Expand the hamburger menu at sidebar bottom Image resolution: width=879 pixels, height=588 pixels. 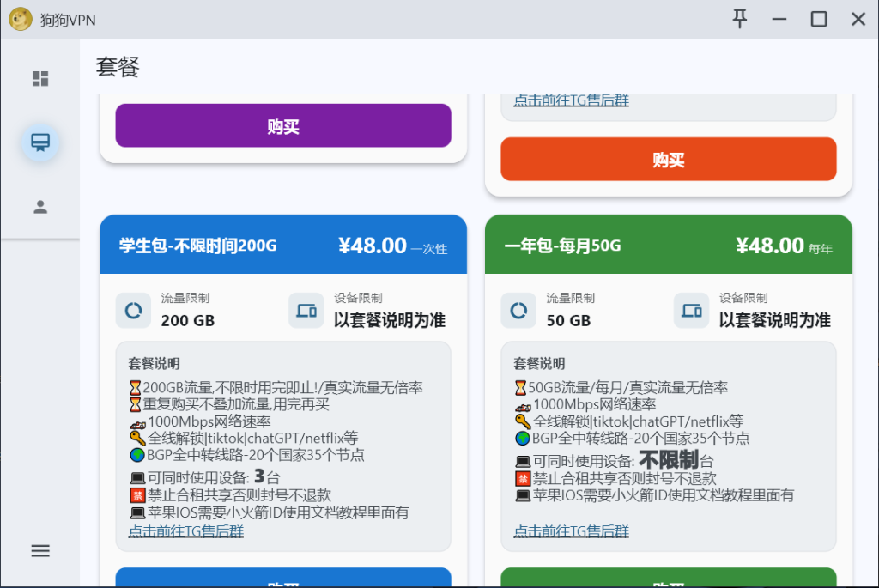coord(40,550)
